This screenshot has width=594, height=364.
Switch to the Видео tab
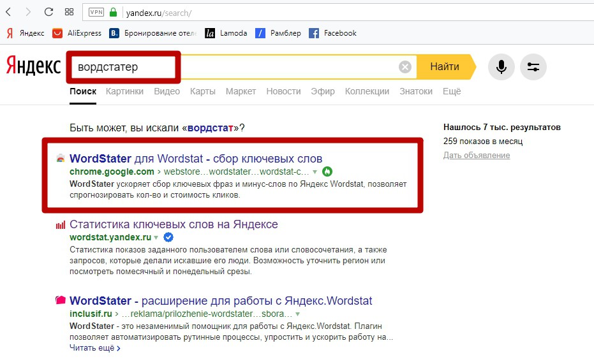167,92
